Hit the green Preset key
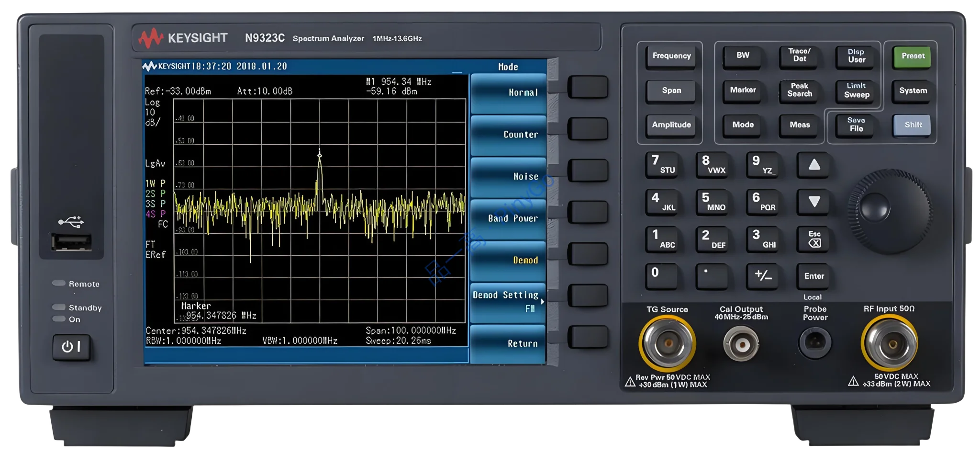The width and height of the screenshot is (980, 455). (913, 57)
